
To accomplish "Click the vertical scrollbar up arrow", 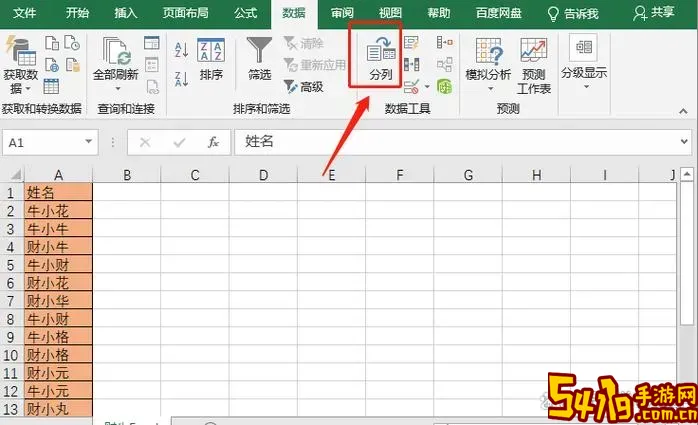I will [x=687, y=174].
